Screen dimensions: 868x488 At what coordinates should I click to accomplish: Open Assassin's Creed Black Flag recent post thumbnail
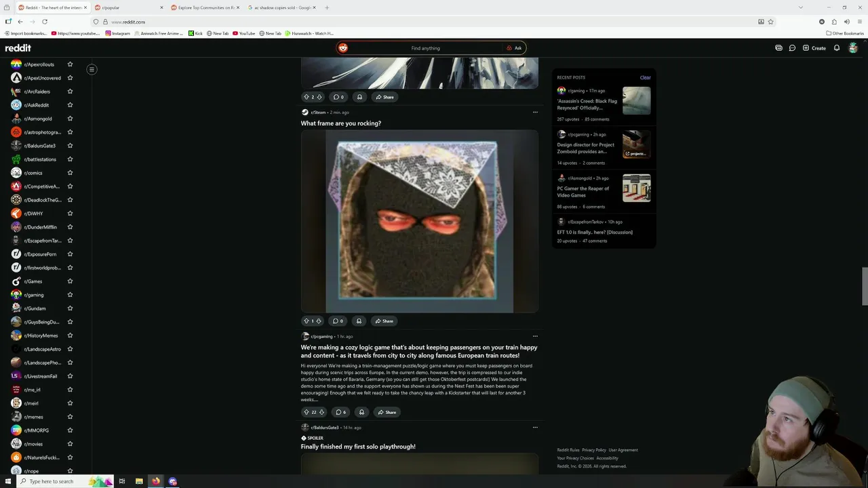tap(637, 101)
